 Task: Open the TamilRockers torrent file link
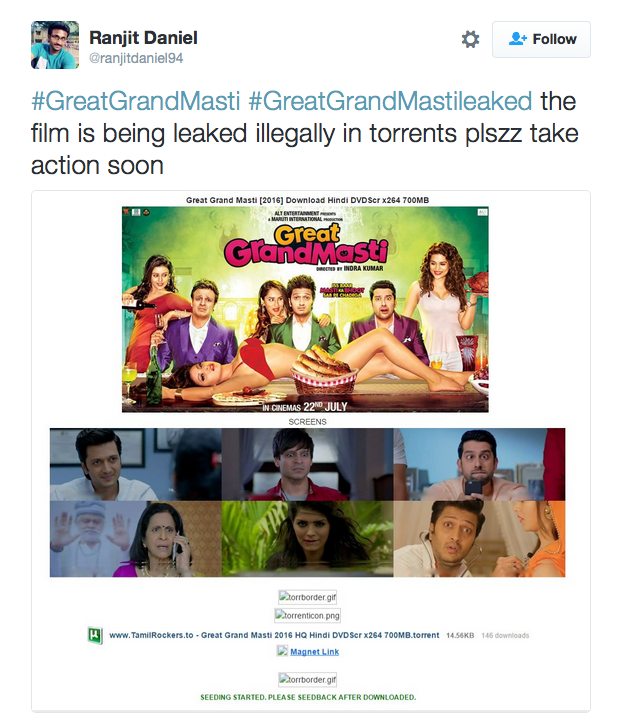(x=274, y=635)
